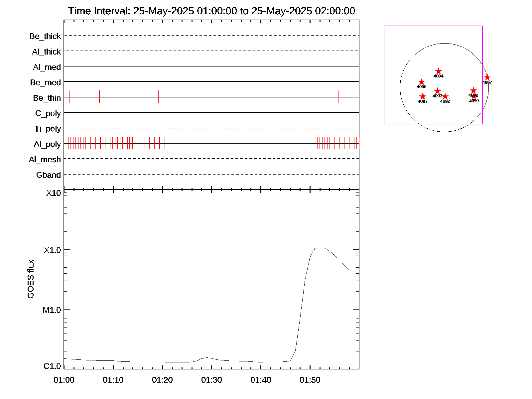Image resolution: width=532 pixels, height=399 pixels.
Task: Click the first red Be_thin exposure tick
Action: (70, 97)
